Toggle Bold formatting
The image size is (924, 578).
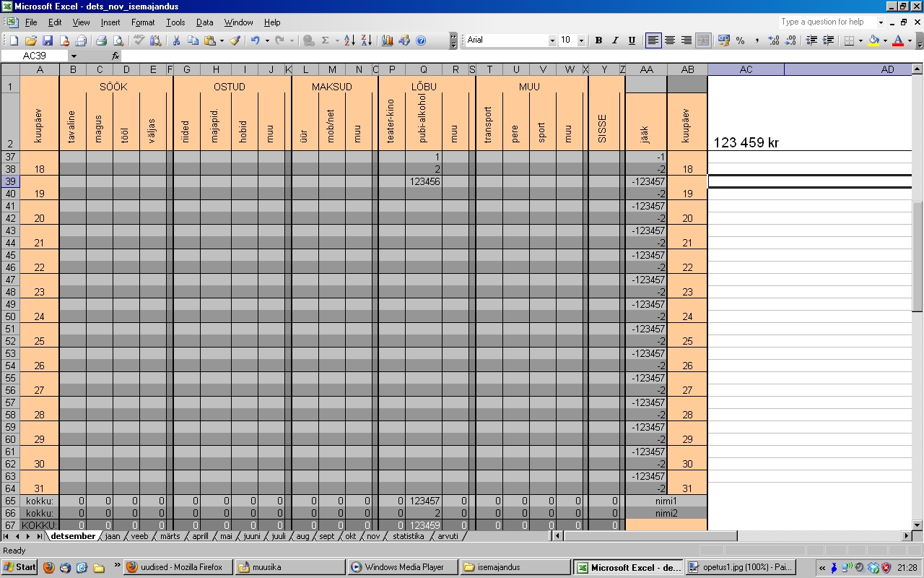(x=598, y=40)
